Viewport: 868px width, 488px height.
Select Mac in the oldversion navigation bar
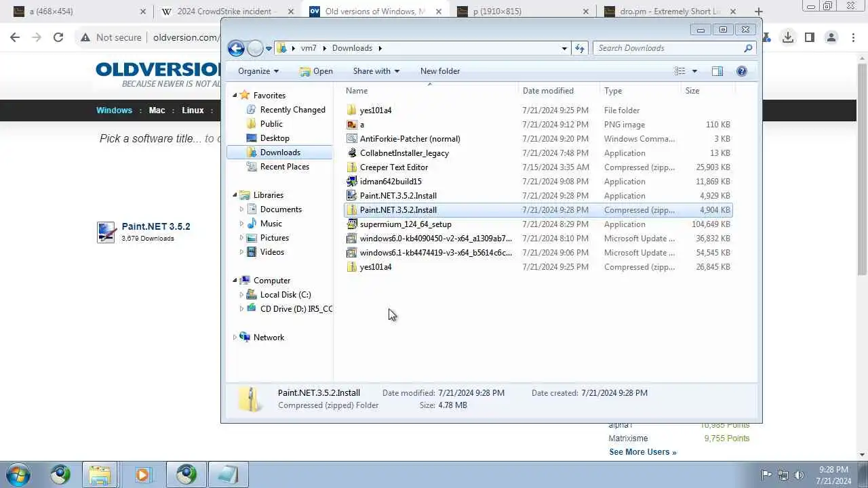(157, 110)
